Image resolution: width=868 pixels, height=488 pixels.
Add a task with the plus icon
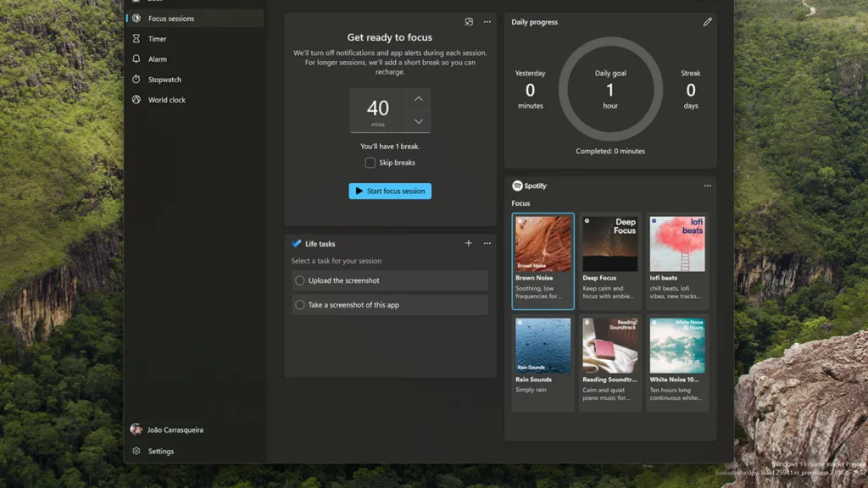468,243
